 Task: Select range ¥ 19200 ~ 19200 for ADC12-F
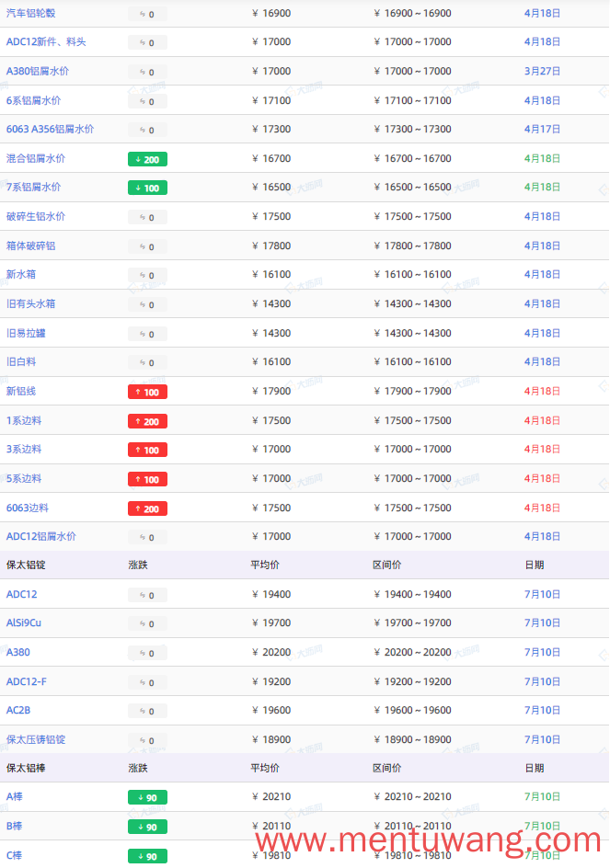413,682
